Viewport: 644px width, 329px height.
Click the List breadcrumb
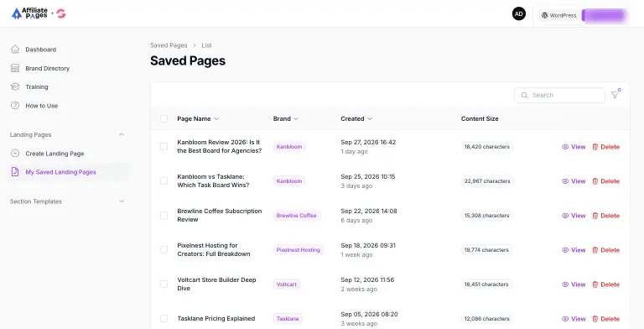click(x=206, y=45)
